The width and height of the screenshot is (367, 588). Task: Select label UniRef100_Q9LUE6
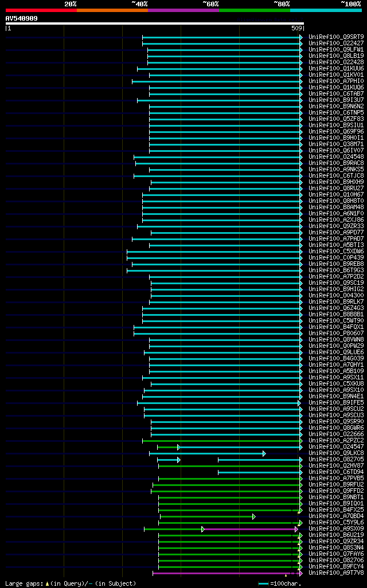click(336, 352)
